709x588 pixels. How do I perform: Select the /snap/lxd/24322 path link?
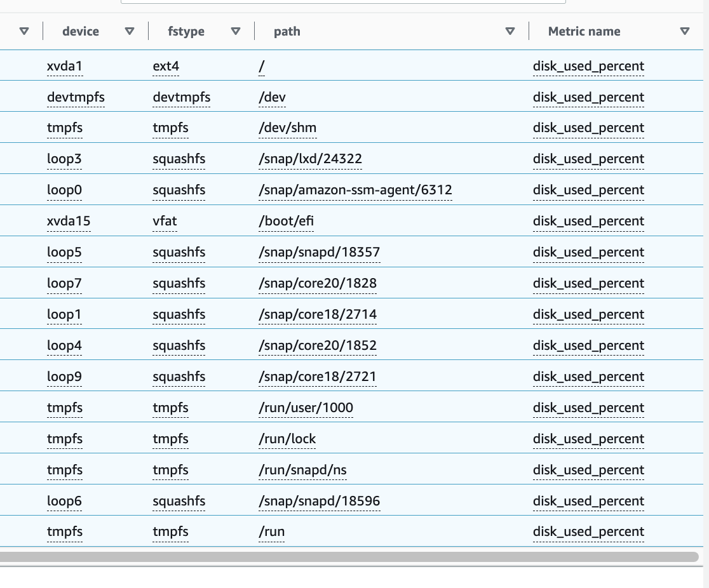310,158
